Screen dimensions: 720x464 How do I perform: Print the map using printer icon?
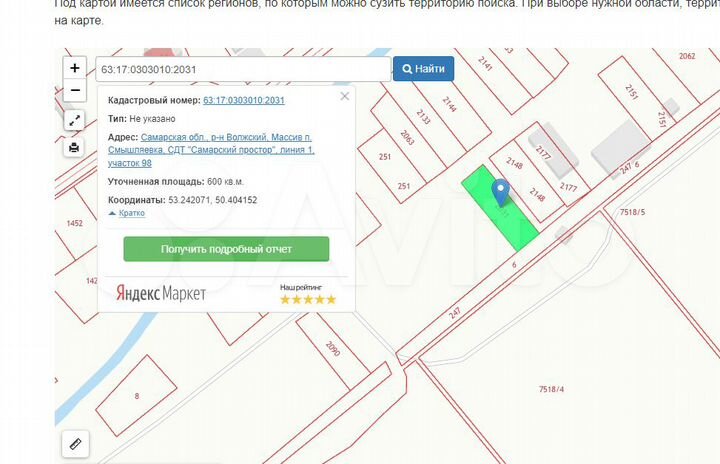pyautogui.click(x=74, y=147)
